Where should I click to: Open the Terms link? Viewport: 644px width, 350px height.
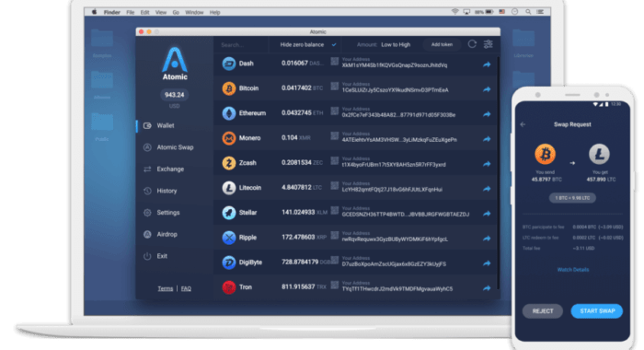coord(165,288)
